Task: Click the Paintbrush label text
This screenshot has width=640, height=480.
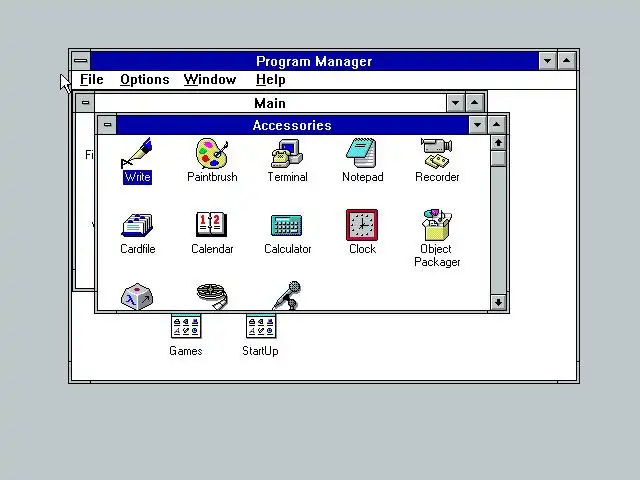Action: [212, 177]
